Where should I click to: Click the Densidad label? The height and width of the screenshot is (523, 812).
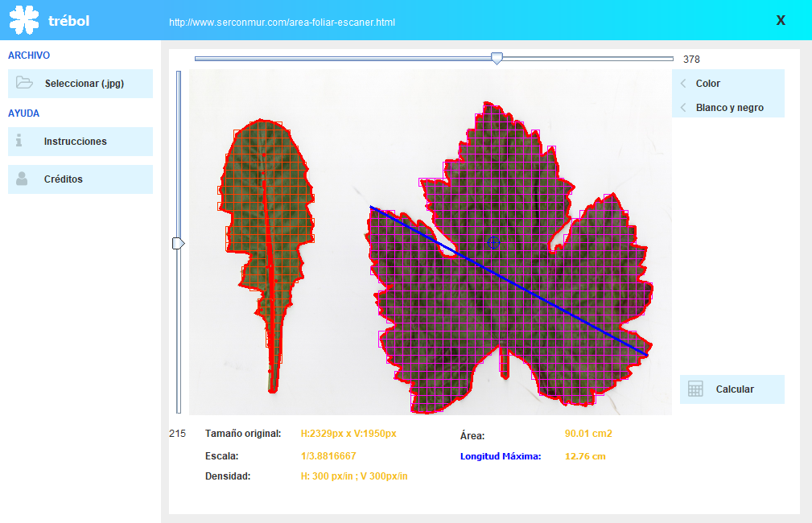point(228,476)
